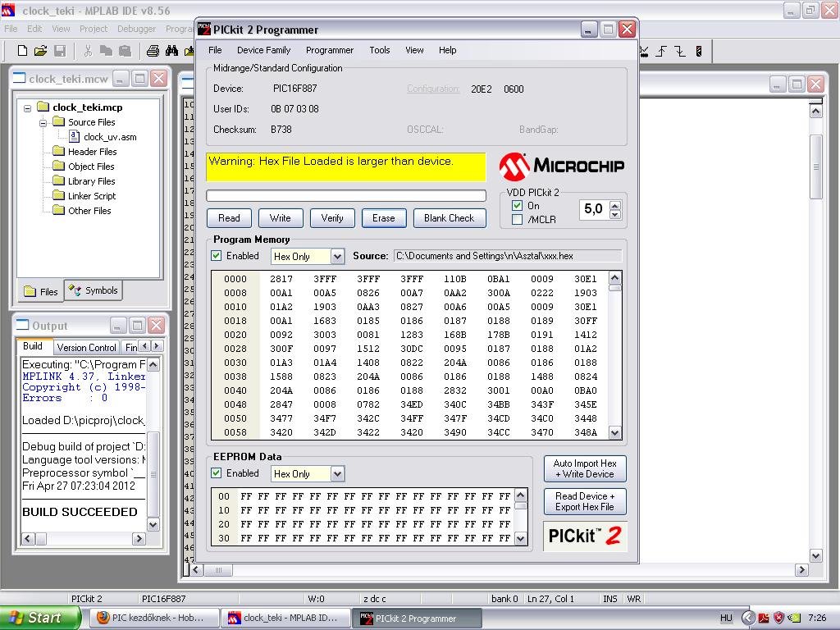Click the Copy icon in MPLAB toolbar
The height and width of the screenshot is (630, 840).
(106, 51)
